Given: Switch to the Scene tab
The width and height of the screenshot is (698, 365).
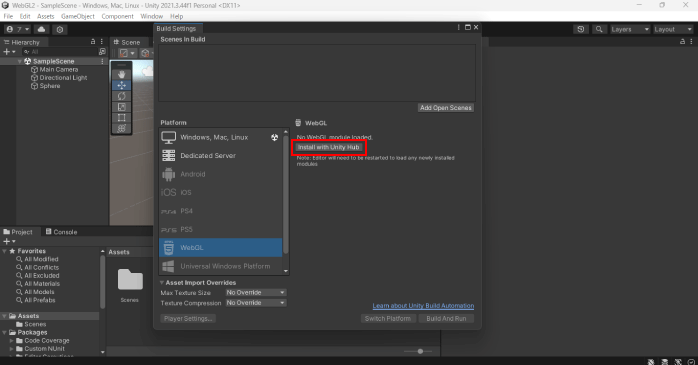Looking at the screenshot, I should (x=127, y=42).
